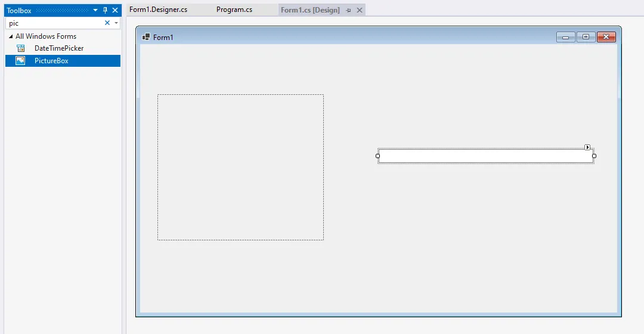The image size is (644, 334).
Task: Switch to the Program.cs tab
Action: (234, 10)
